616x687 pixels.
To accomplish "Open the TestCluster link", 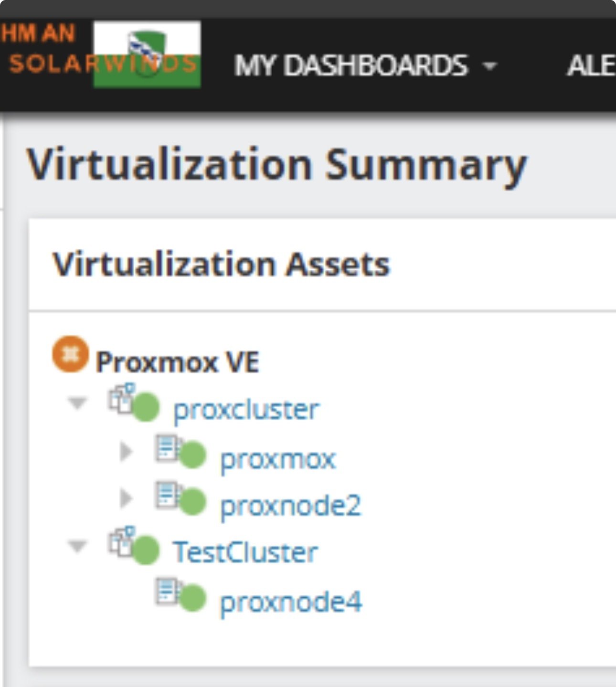I will pos(245,552).
